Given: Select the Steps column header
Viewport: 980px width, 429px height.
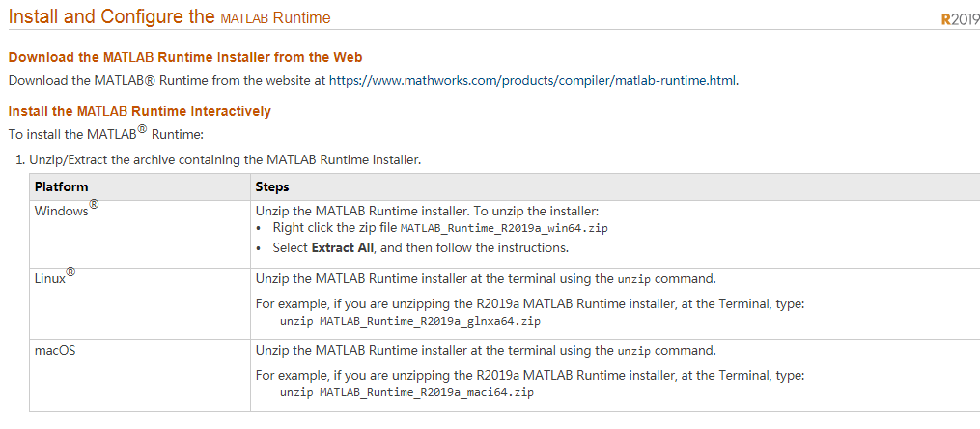Looking at the screenshot, I should (272, 187).
